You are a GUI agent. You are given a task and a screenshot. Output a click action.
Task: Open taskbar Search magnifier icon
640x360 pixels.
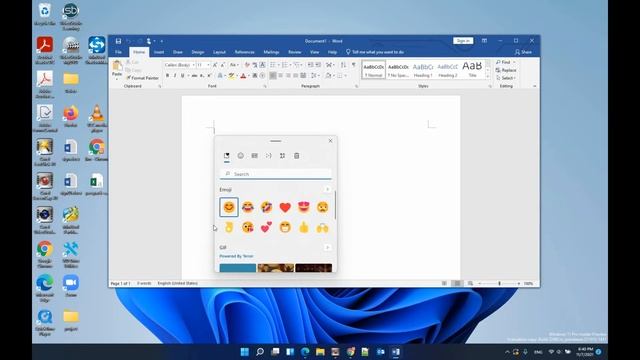pos(260,352)
